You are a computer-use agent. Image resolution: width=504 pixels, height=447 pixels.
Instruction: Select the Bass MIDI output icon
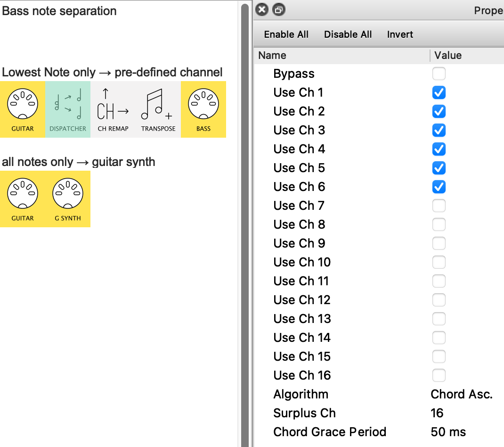[x=203, y=109]
